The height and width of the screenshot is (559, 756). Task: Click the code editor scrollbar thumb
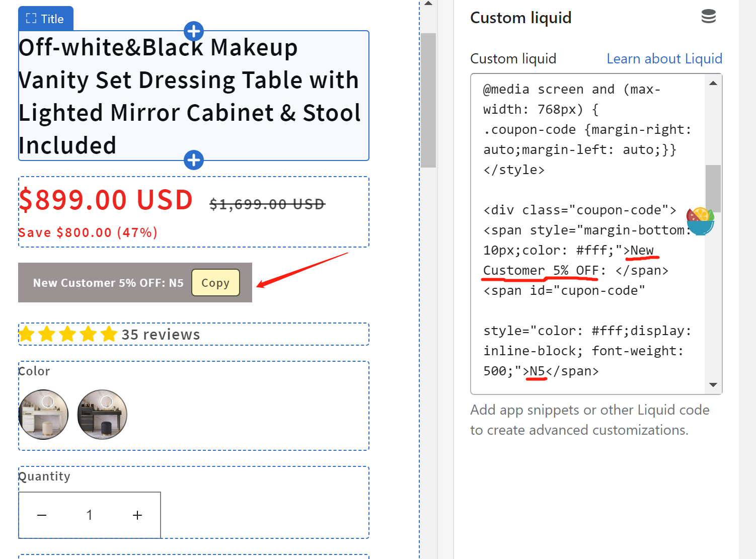tap(713, 188)
